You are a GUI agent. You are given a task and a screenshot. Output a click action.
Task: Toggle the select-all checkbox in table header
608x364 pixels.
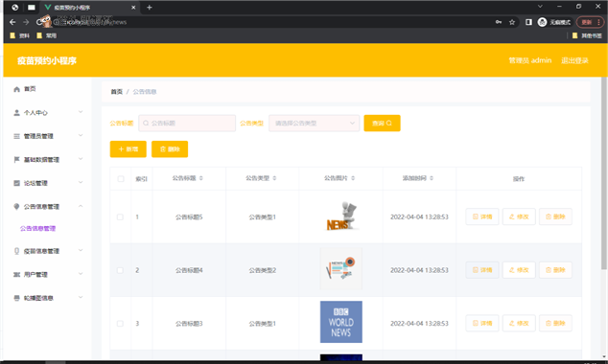[121, 179]
